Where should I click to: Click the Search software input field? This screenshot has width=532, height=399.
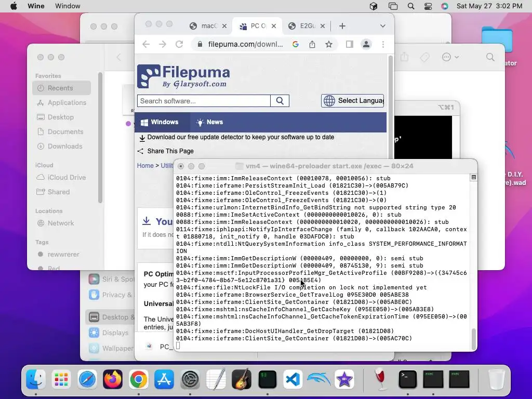click(x=204, y=101)
